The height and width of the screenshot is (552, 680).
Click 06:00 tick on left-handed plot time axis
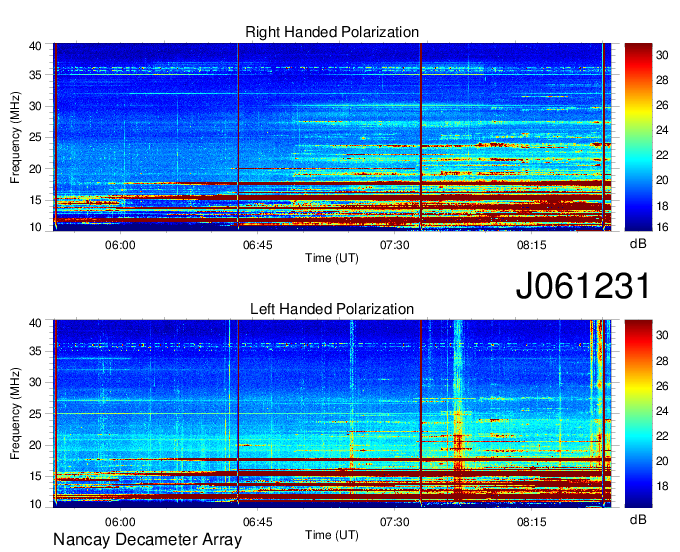pos(120,522)
